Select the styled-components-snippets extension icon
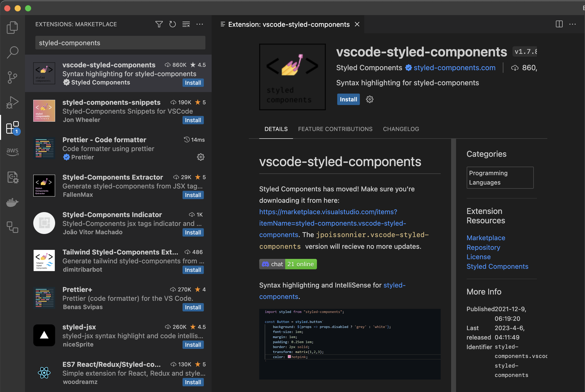This screenshot has width=585, height=392. (x=44, y=110)
